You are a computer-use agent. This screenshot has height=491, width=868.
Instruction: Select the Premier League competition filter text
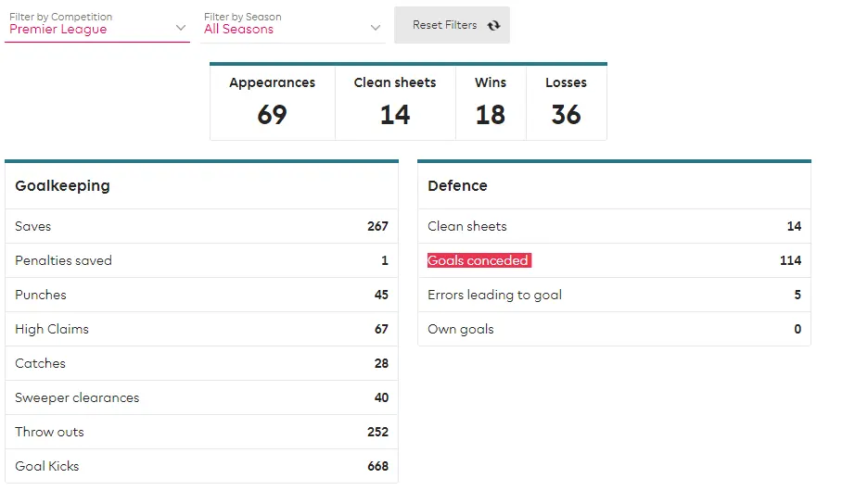pos(58,30)
